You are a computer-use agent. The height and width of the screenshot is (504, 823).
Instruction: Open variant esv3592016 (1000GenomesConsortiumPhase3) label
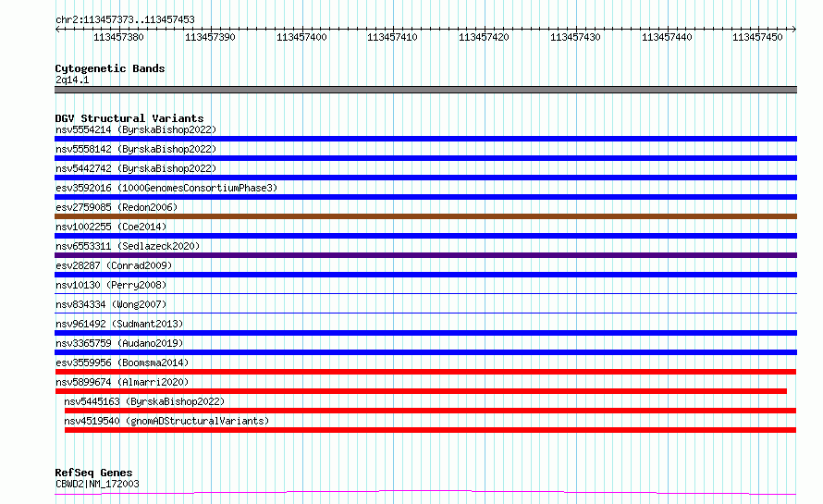point(166,188)
